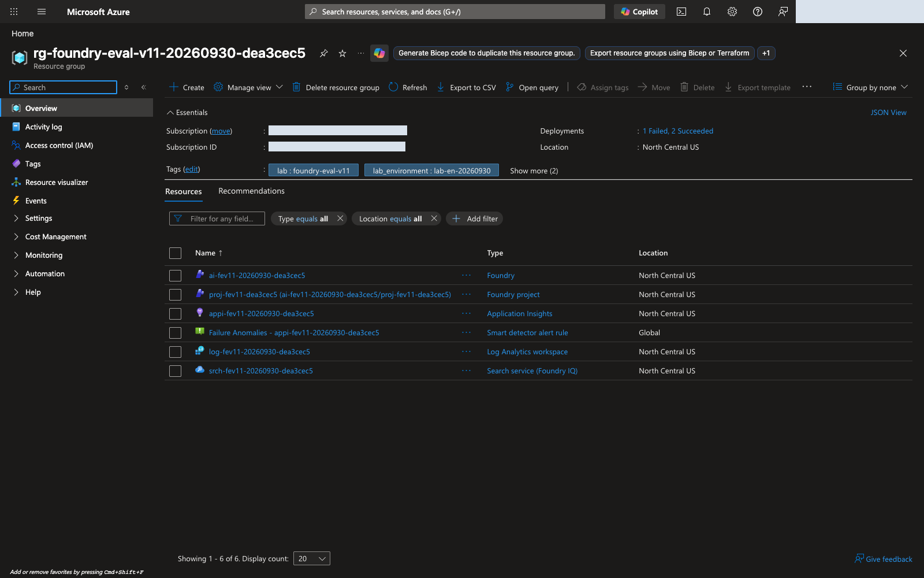The image size is (924, 578).
Task: Open Cloud Shell from the top bar
Action: pyautogui.click(x=681, y=12)
